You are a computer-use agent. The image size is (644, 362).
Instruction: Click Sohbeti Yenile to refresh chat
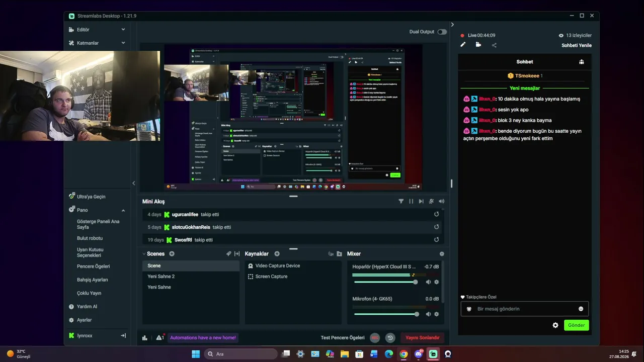click(577, 45)
